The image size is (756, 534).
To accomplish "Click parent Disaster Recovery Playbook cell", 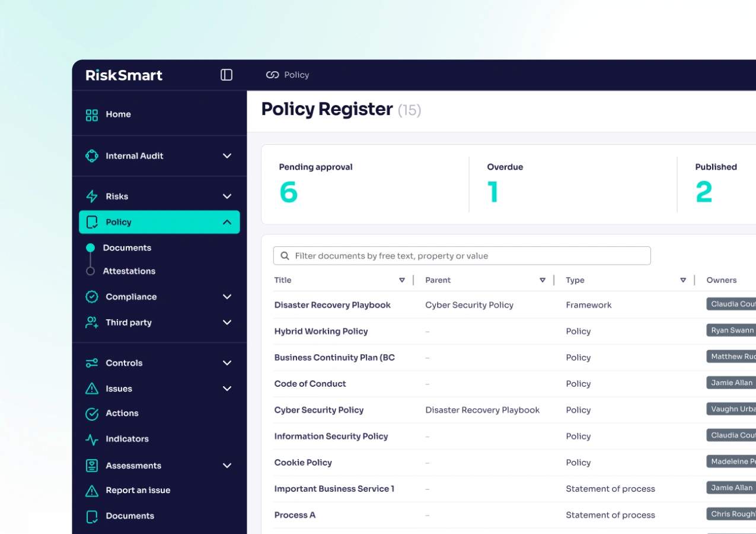I will (483, 410).
